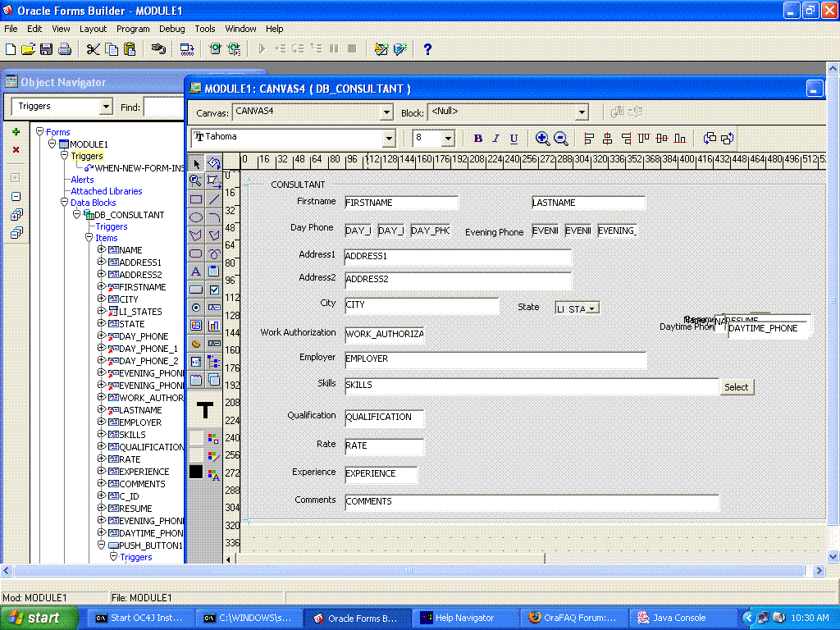The image size is (840, 630).
Task: Click the Connect plug icon
Action: [x=158, y=49]
